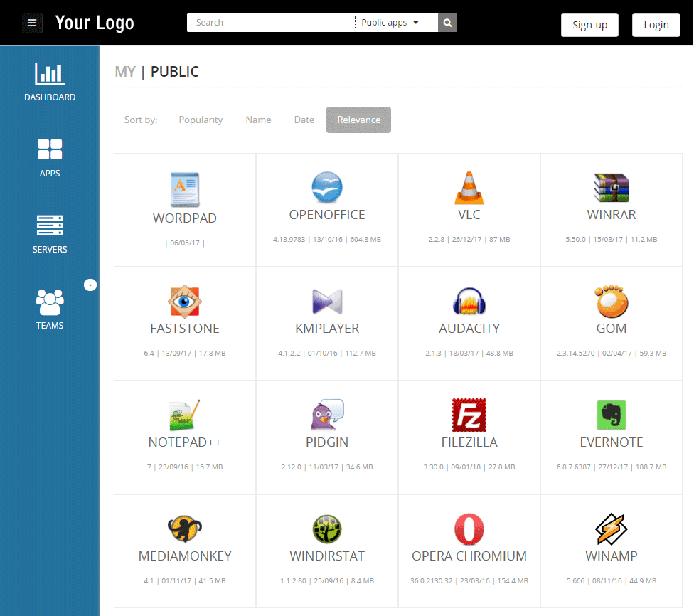694x616 pixels.
Task: Expand the Public apps search dropdown
Action: pos(390,23)
